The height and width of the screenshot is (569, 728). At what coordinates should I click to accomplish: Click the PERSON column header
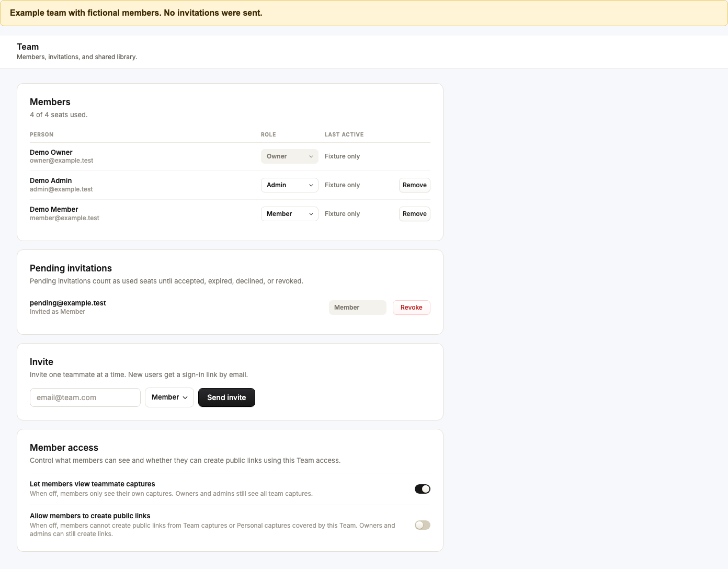pos(42,134)
